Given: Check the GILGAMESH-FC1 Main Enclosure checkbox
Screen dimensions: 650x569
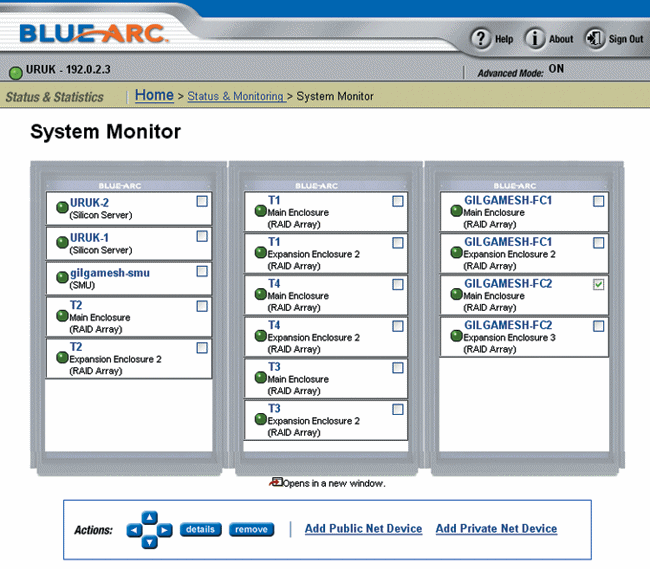Looking at the screenshot, I should (599, 201).
